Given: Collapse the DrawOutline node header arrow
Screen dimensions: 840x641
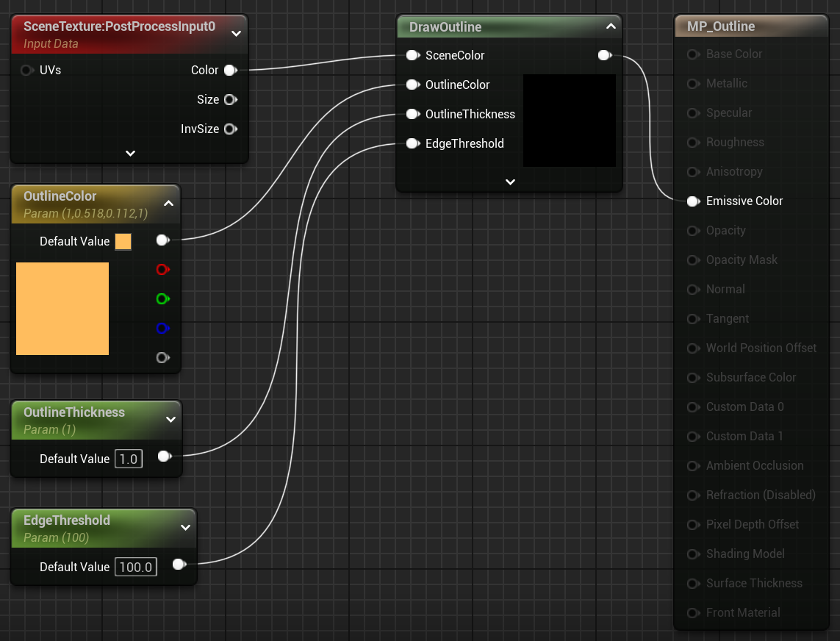Looking at the screenshot, I should [x=611, y=27].
